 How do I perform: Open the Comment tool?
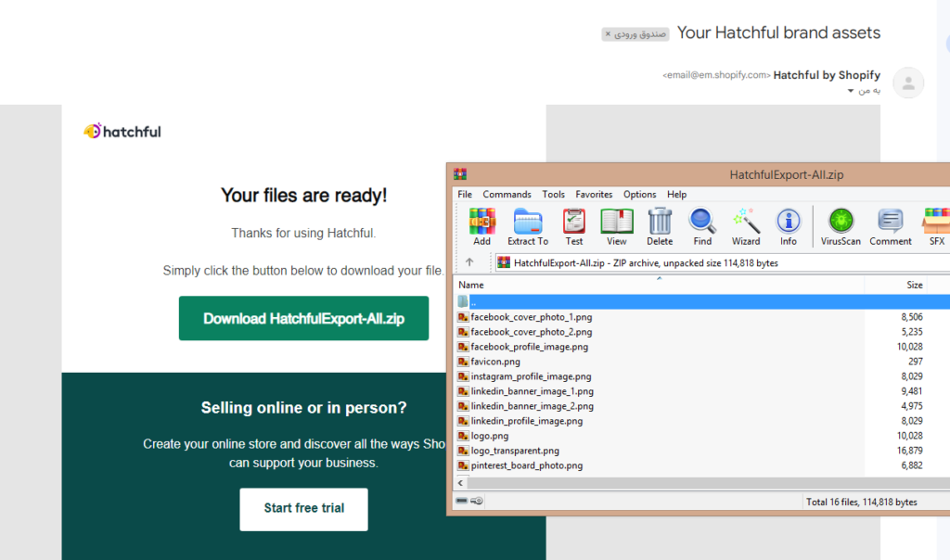tap(891, 225)
